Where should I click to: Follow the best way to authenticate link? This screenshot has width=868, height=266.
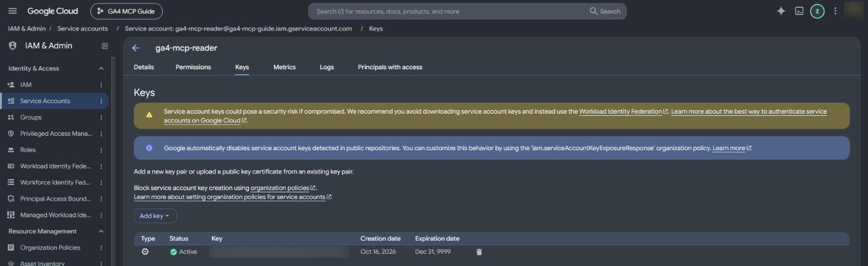click(x=495, y=116)
